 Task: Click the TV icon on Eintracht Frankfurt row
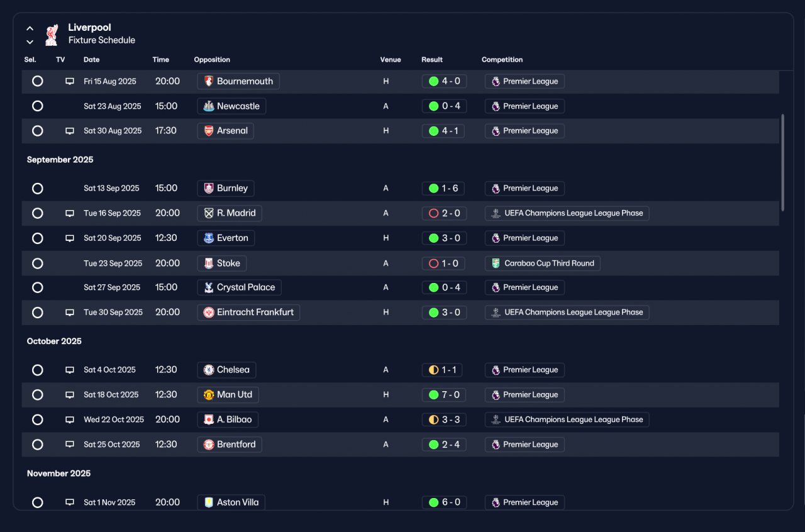pyautogui.click(x=70, y=313)
